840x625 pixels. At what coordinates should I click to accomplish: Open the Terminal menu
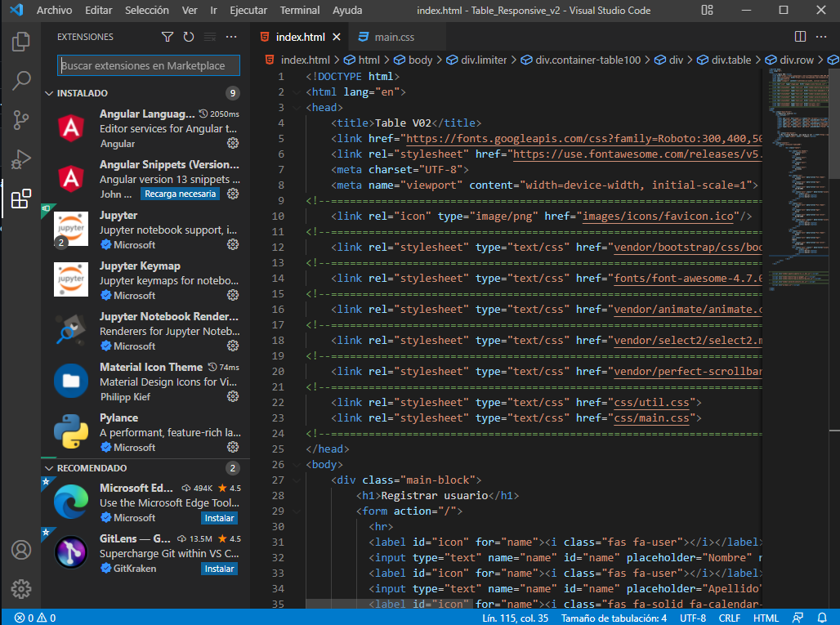[x=299, y=10]
